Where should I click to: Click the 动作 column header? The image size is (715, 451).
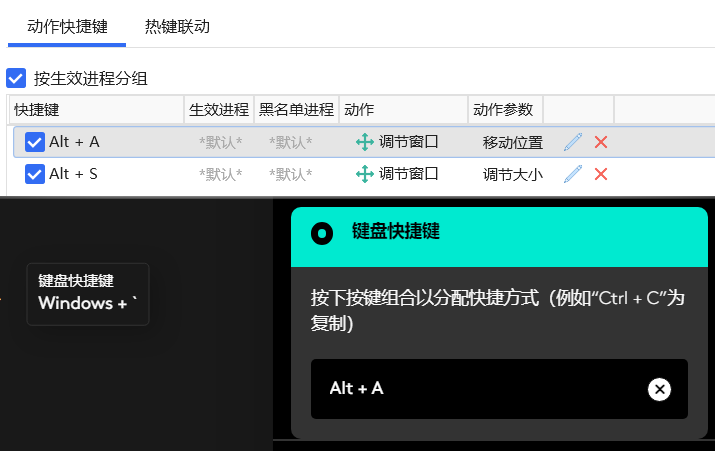pyautogui.click(x=404, y=109)
